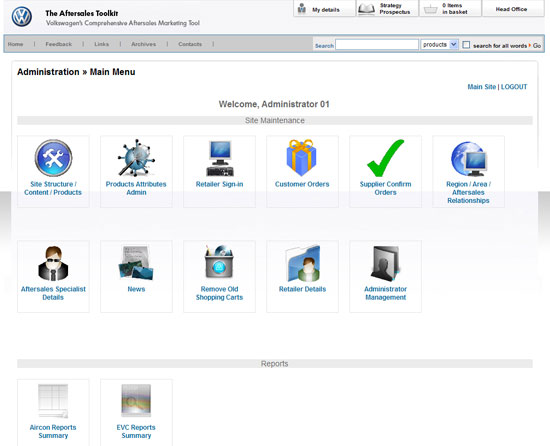Click the EVC Reports Summary icon
The width and height of the screenshot is (550, 446).
tap(136, 400)
